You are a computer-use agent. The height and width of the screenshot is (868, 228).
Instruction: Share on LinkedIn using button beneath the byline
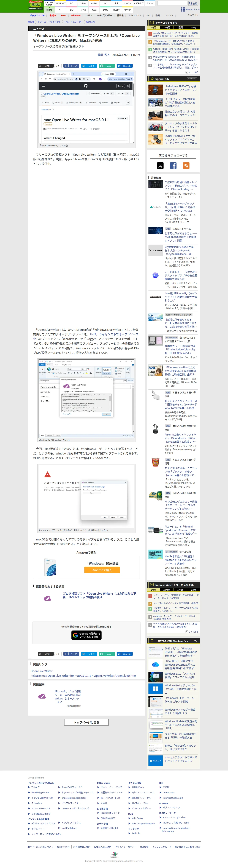[125, 66]
